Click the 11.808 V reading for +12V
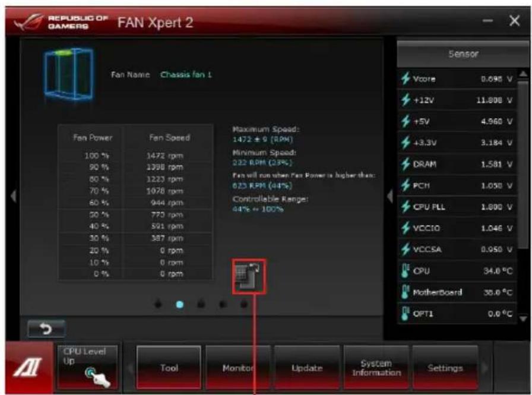 (495, 100)
